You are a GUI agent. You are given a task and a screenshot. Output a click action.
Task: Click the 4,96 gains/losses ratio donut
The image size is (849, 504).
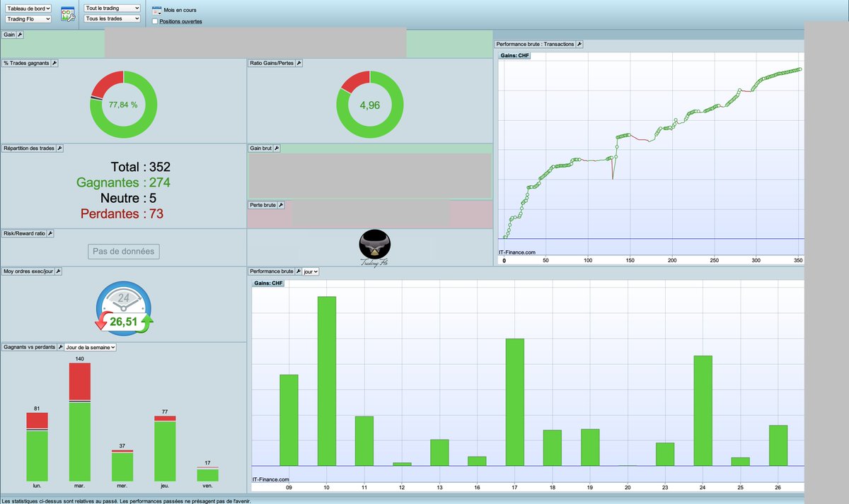point(370,104)
